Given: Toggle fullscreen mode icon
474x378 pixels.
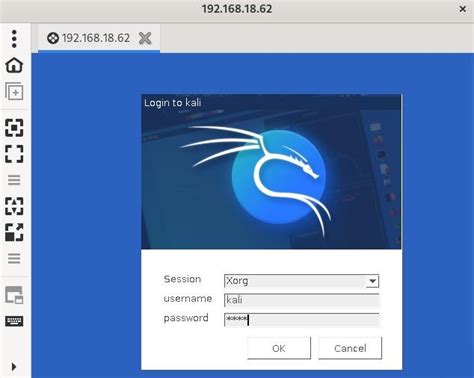Looking at the screenshot, I should click(x=14, y=154).
